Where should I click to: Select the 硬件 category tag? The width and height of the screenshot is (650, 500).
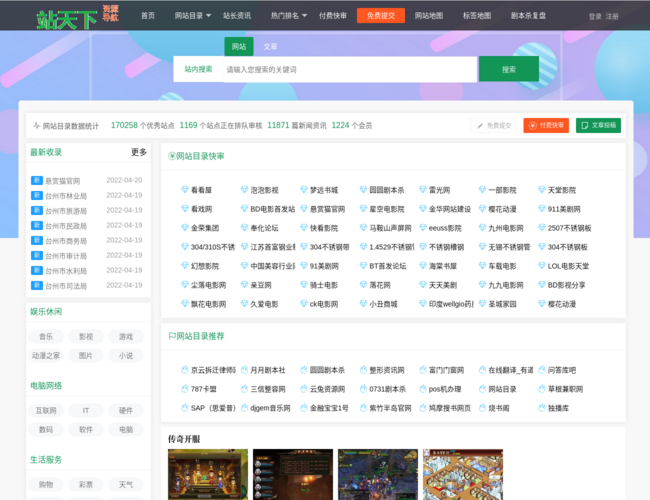pos(126,410)
